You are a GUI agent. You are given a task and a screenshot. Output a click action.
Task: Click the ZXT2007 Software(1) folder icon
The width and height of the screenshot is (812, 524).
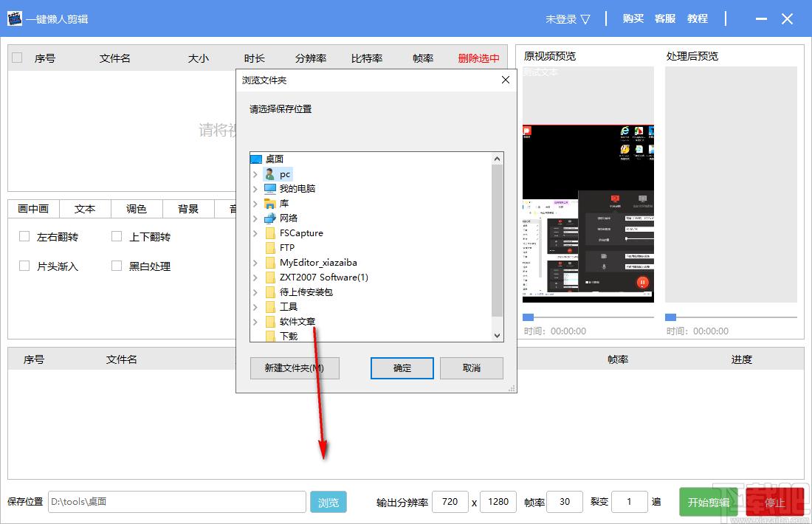269,277
